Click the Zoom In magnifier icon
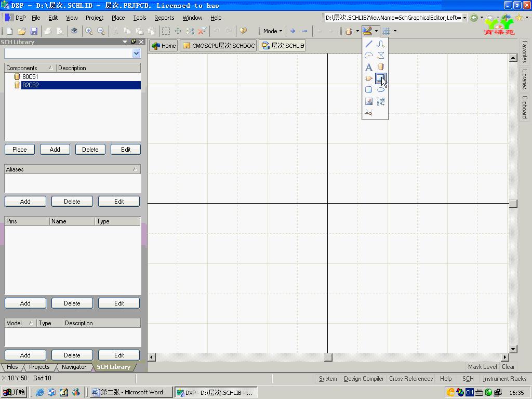The image size is (532, 399). 89,31
